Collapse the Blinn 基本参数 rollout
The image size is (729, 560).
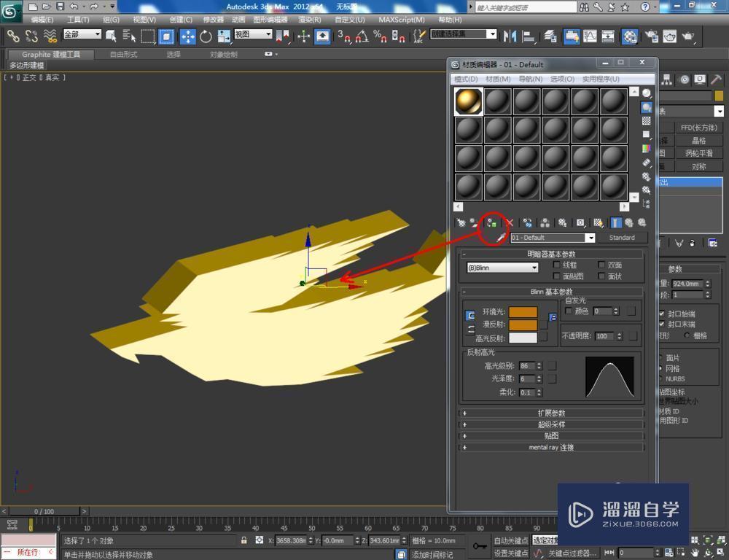[464, 291]
